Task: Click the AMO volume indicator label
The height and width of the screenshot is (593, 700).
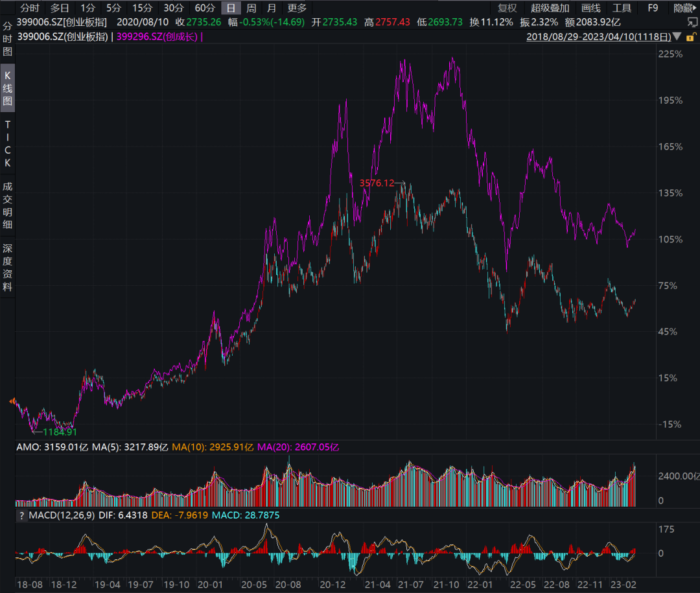Action: (x=52, y=447)
